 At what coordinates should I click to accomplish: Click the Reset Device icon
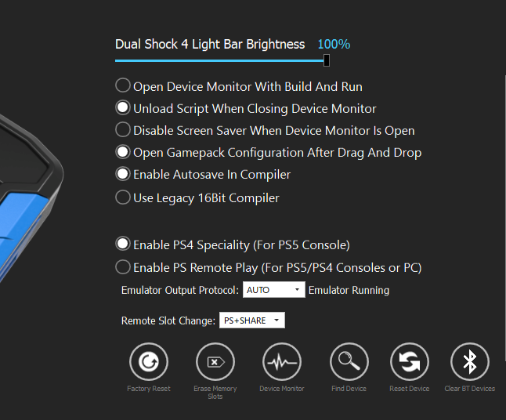pyautogui.click(x=409, y=362)
